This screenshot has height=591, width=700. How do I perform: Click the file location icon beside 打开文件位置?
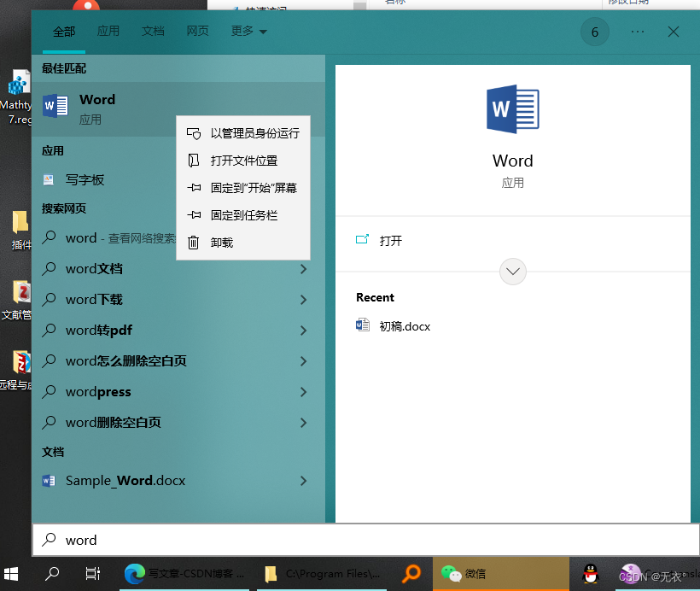click(x=193, y=161)
